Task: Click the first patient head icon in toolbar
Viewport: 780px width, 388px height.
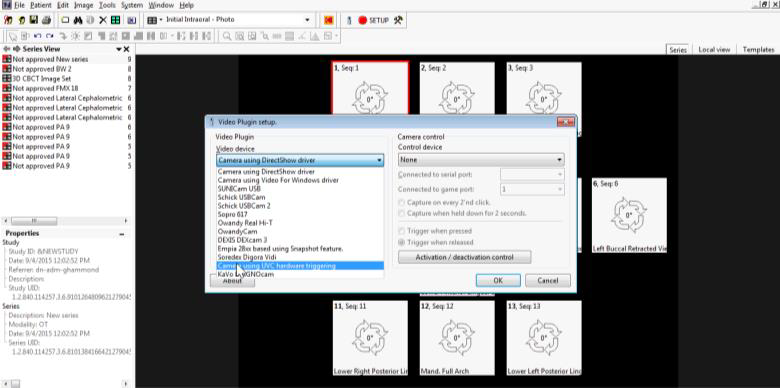Action: [8, 20]
